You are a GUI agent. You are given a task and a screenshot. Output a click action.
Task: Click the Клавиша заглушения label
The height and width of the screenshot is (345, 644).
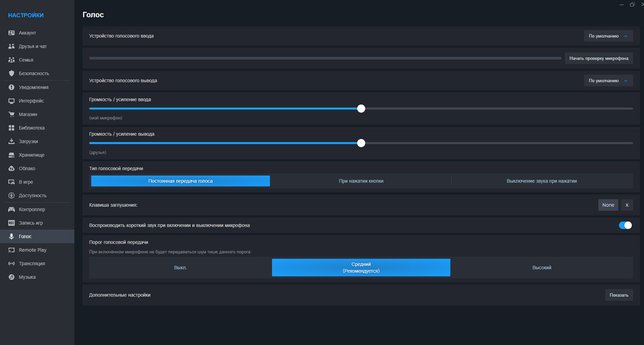coord(113,205)
